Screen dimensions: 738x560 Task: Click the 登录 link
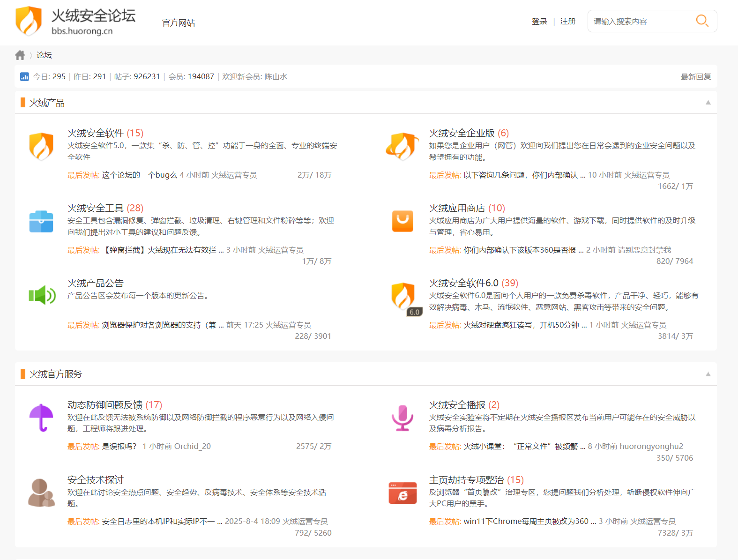pyautogui.click(x=539, y=22)
